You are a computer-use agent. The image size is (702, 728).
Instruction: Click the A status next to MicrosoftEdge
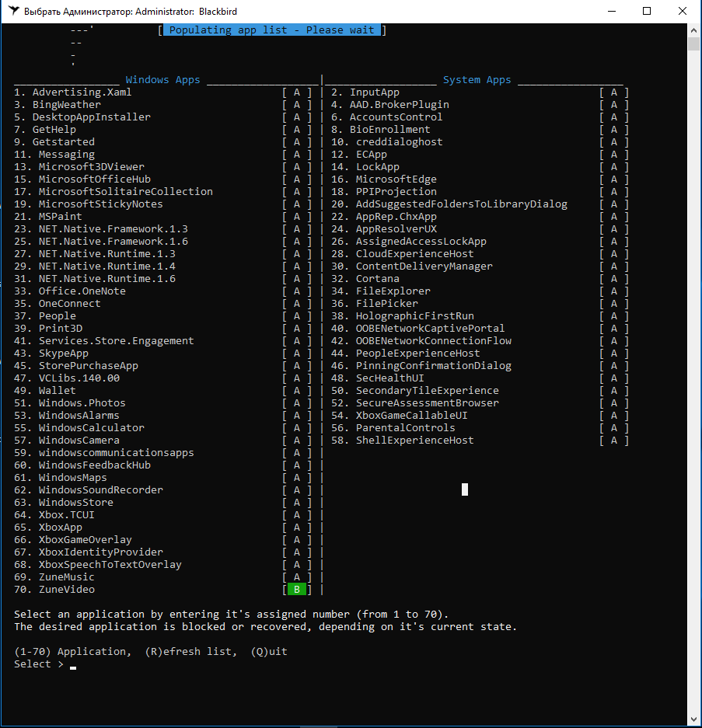[x=613, y=179]
